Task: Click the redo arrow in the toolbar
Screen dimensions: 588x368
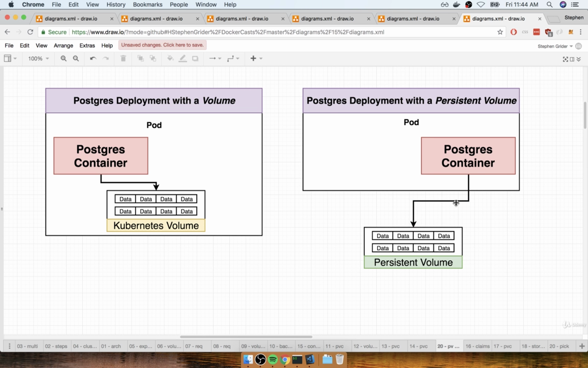Action: 106,58
